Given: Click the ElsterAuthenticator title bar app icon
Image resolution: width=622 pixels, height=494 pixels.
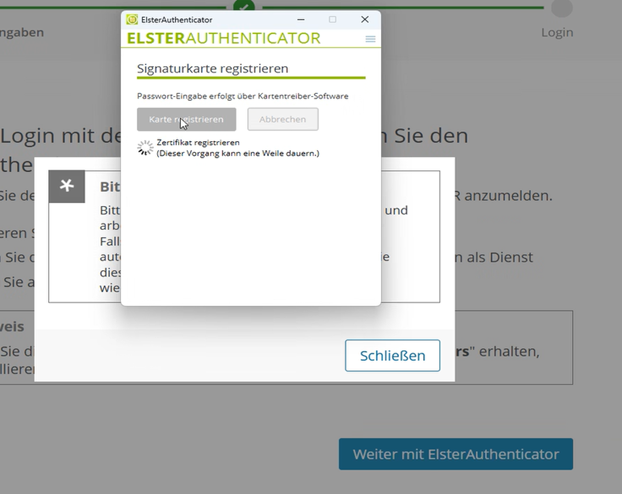Looking at the screenshot, I should (132, 19).
